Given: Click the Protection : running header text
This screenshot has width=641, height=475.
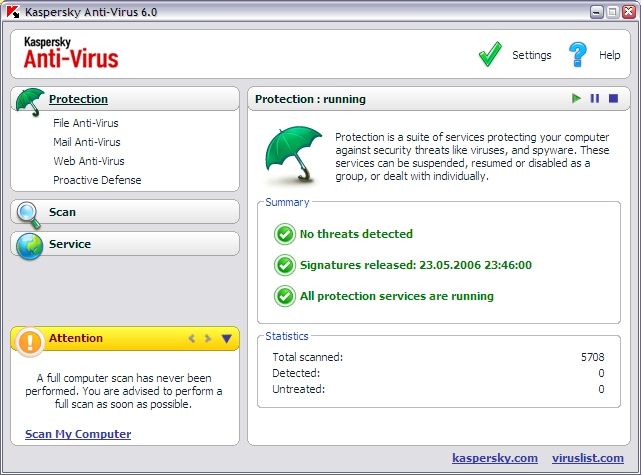Looking at the screenshot, I should 310,99.
